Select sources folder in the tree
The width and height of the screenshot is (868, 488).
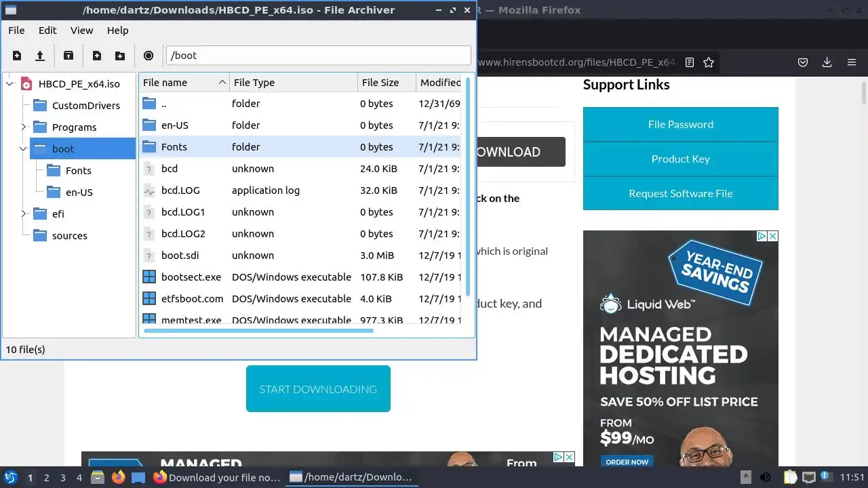tap(69, 236)
